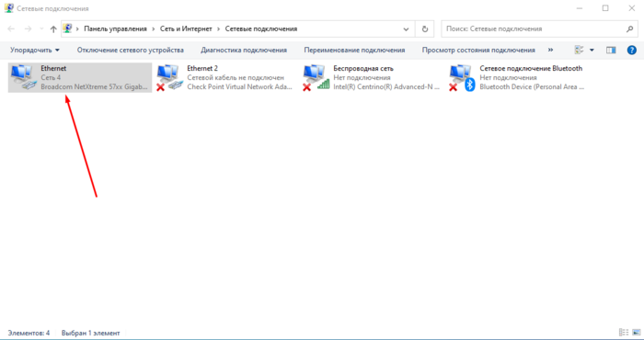Open the change view dropdown arrow
This screenshot has width=644, height=340.
[x=592, y=50]
